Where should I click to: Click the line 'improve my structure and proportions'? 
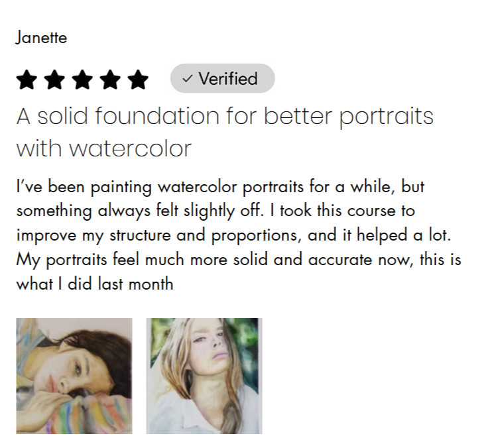(x=234, y=235)
